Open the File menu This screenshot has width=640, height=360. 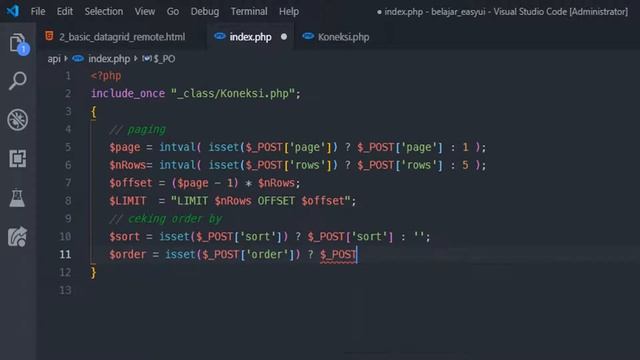click(x=38, y=11)
